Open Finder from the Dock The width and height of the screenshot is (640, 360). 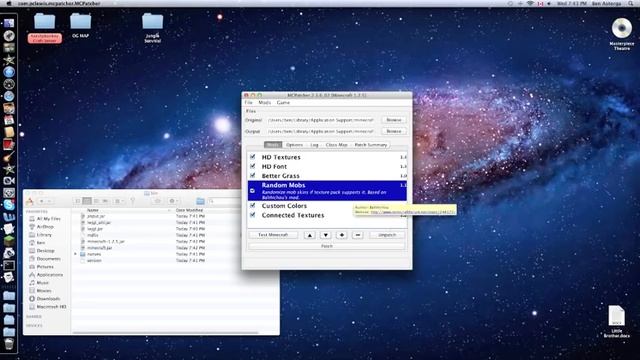(x=9, y=23)
